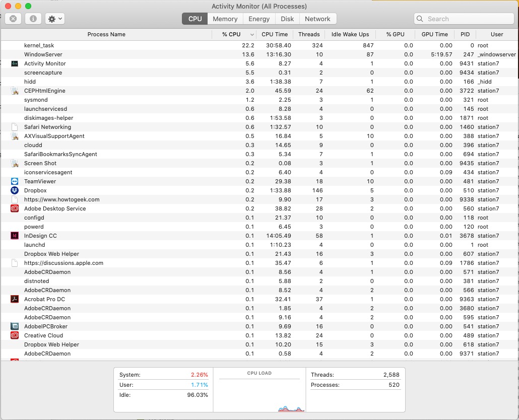This screenshot has height=420, width=519.
Task: Sort by the Threads column header
Action: [309, 34]
